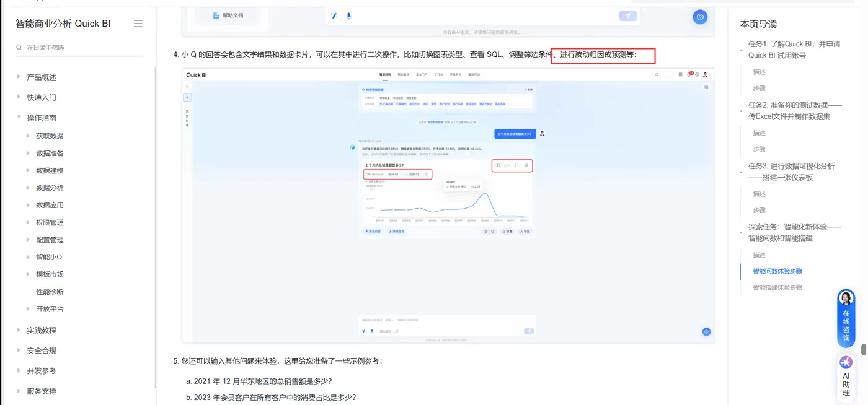Collapse the 操作指南 tree node
This screenshot has width=868, height=405.
click(x=19, y=118)
